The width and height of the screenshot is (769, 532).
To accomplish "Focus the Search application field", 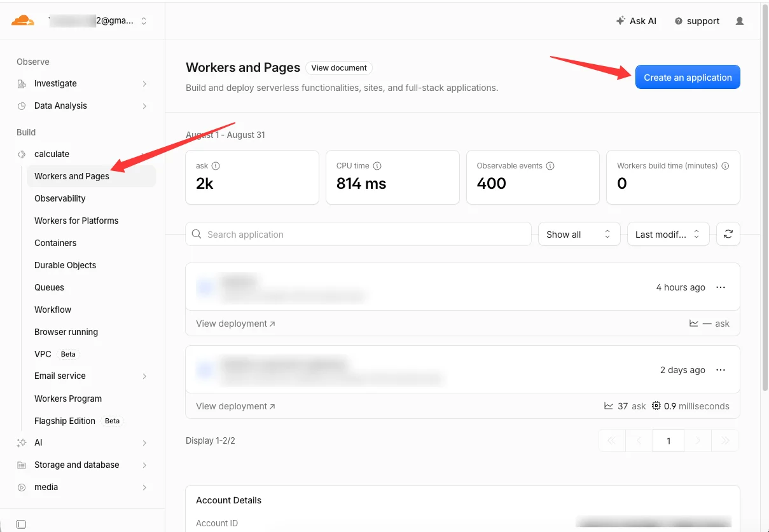I will [358, 234].
